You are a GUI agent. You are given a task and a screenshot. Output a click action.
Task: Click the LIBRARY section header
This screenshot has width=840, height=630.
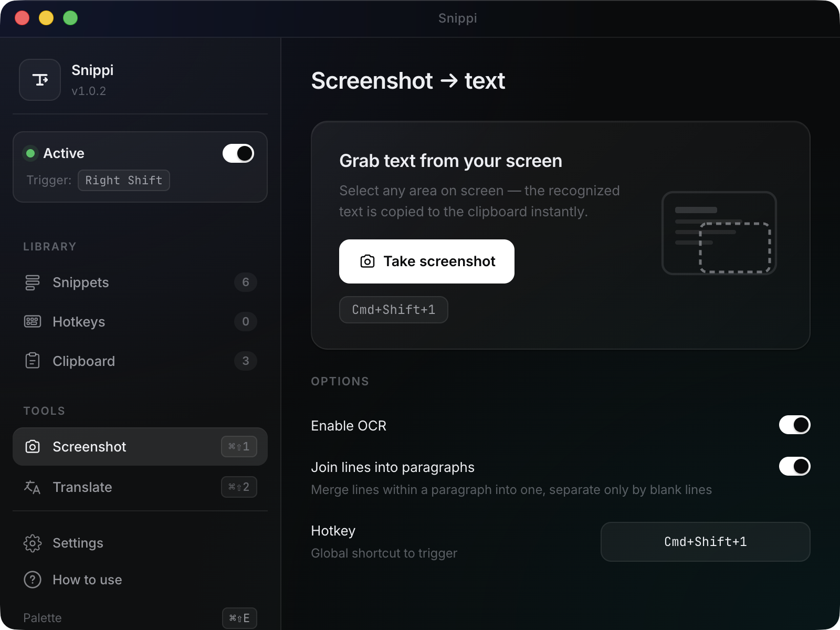pos(50,247)
